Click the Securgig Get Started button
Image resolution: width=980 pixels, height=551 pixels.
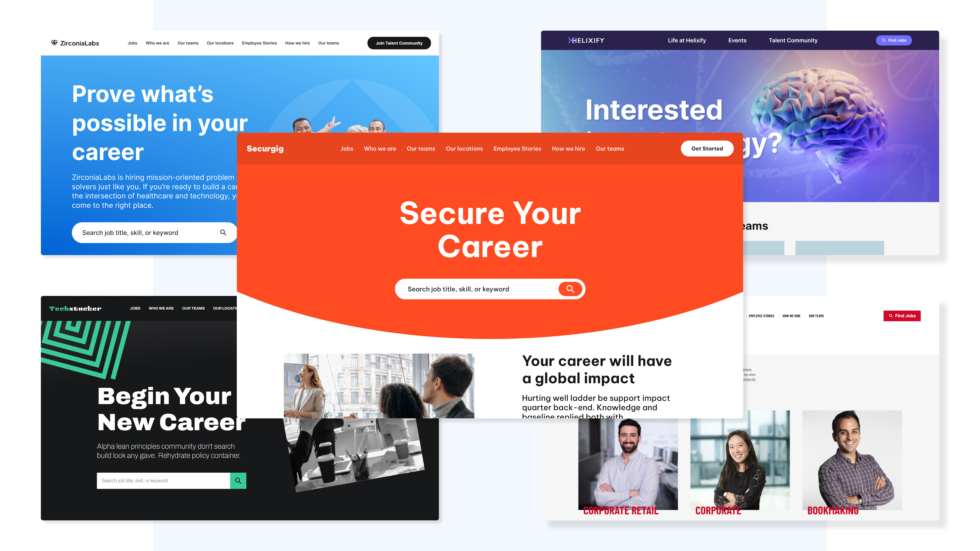(707, 148)
